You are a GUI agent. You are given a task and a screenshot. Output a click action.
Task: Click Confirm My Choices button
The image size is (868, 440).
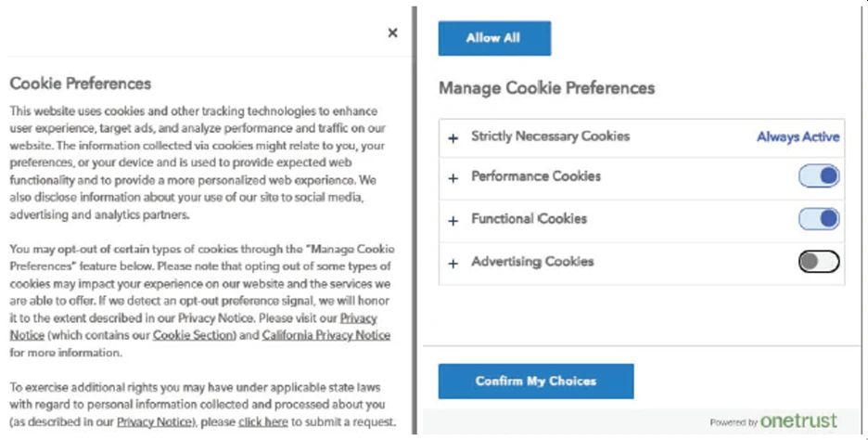(x=536, y=381)
